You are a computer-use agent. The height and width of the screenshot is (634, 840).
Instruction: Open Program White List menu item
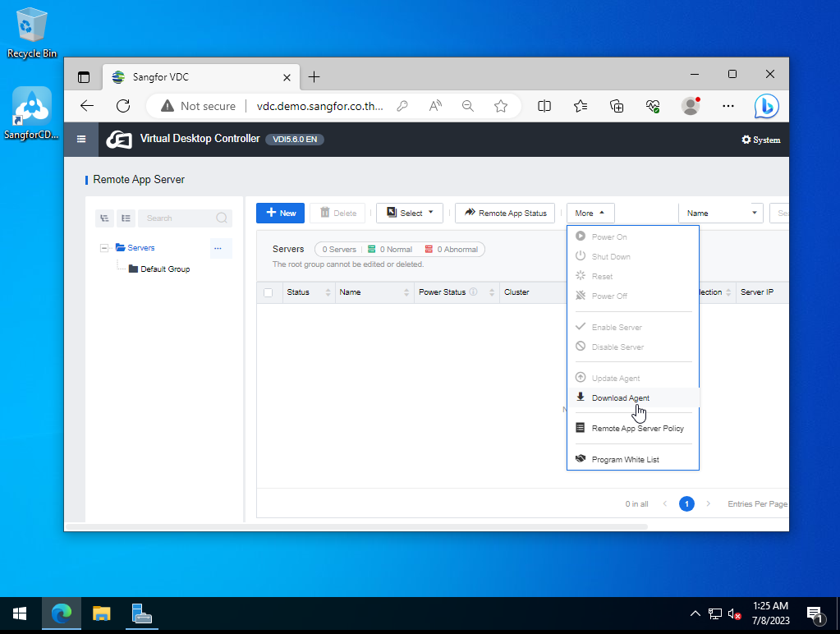coord(633,459)
